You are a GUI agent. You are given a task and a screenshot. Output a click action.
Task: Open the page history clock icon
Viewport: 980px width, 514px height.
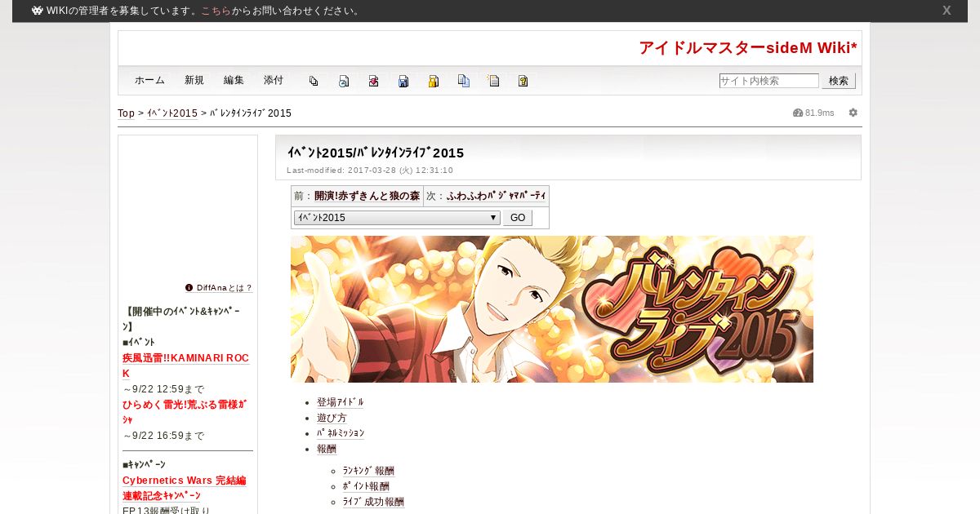pyautogui.click(x=344, y=81)
